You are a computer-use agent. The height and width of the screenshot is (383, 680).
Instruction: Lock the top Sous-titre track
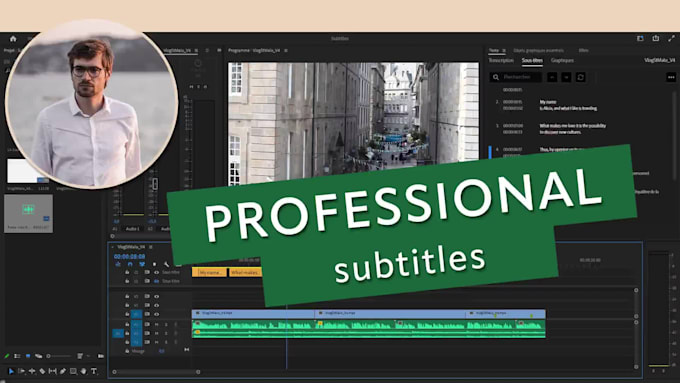[x=127, y=272]
